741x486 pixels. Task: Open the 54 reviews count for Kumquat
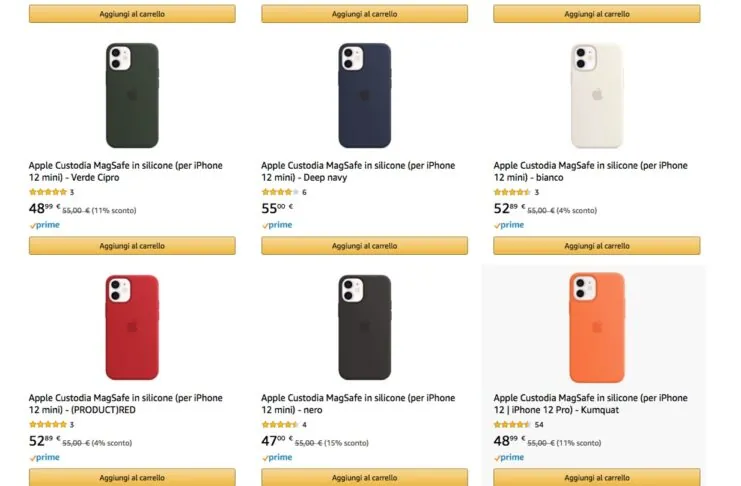pos(539,425)
